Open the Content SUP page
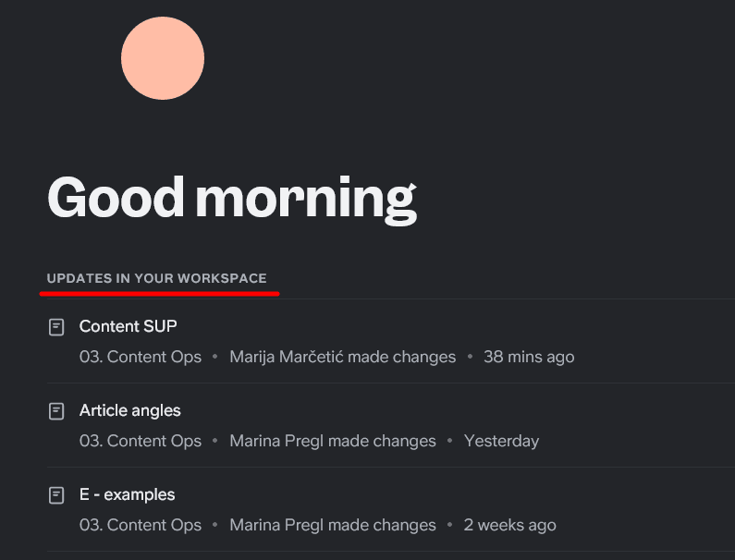 point(129,326)
